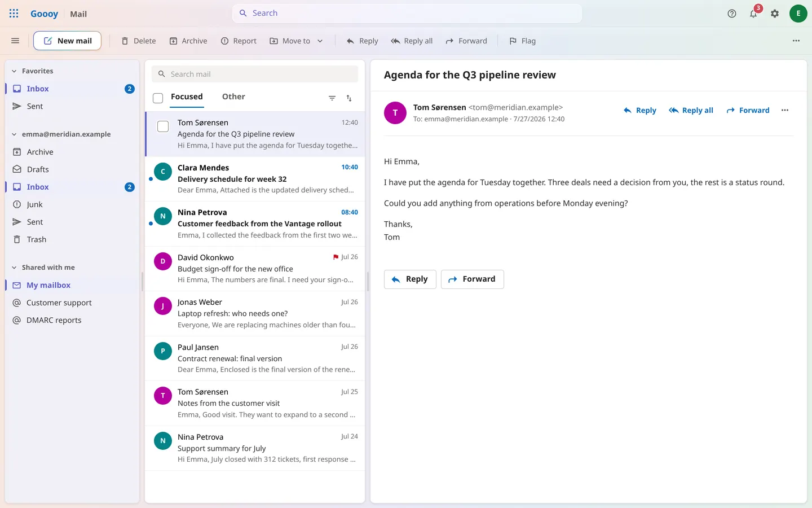The width and height of the screenshot is (812, 508).
Task: Open Sent under Favorites
Action: (x=72, y=106)
